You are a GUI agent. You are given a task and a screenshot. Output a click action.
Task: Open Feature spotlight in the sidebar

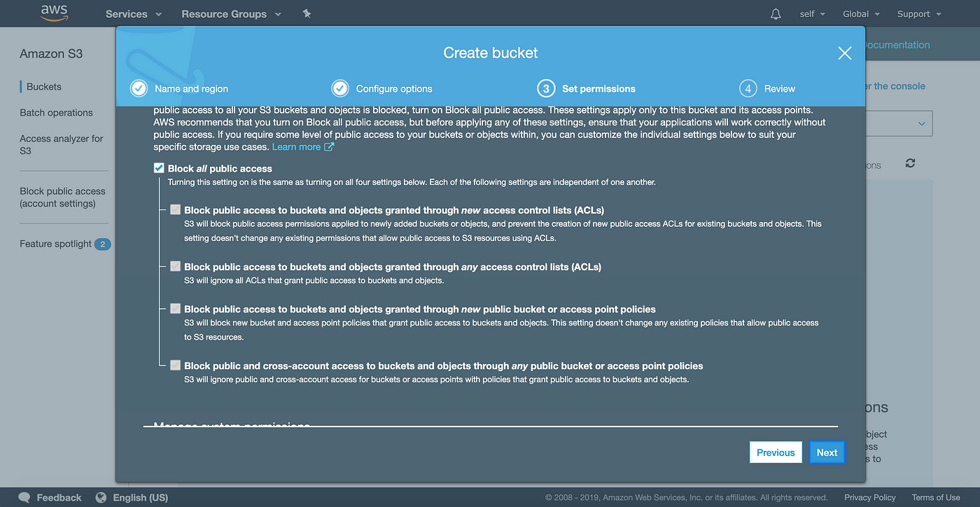pyautogui.click(x=56, y=244)
